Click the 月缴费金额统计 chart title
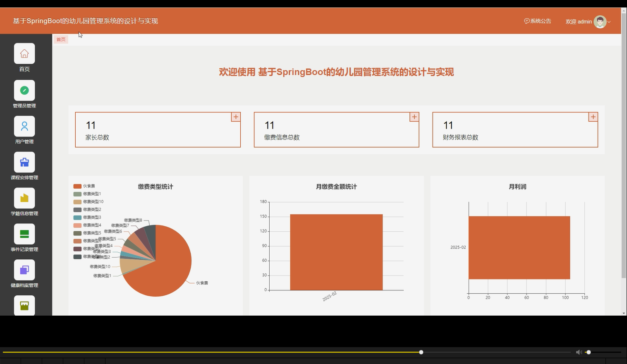627x364 pixels. coord(336,187)
